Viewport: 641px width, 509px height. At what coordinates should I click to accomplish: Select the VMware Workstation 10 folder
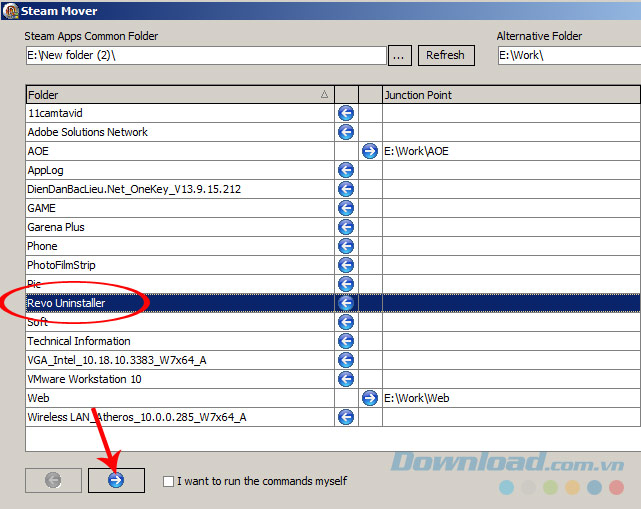pyautogui.click(x=180, y=379)
